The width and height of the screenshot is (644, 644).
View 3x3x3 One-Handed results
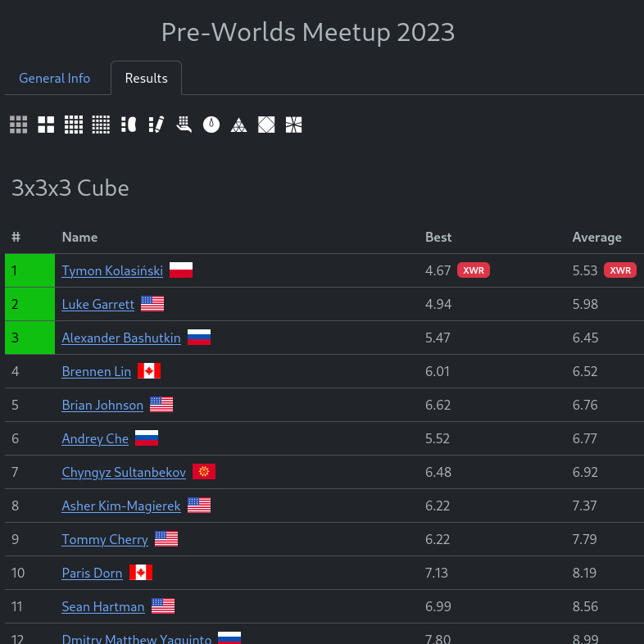click(x=184, y=125)
